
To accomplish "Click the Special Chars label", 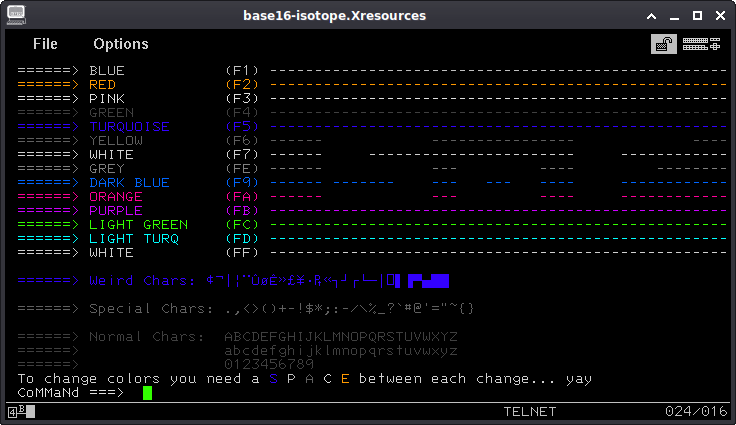I will point(151,309).
